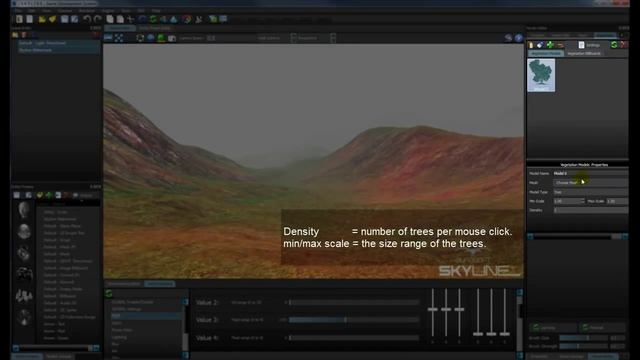This screenshot has height=360, width=640.
Task: Click the green refresh icon in vegetation panel
Action: [614, 45]
